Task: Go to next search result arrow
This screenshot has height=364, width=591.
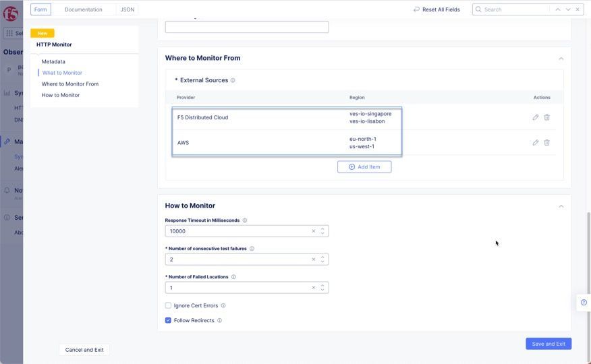Action: (x=568, y=9)
